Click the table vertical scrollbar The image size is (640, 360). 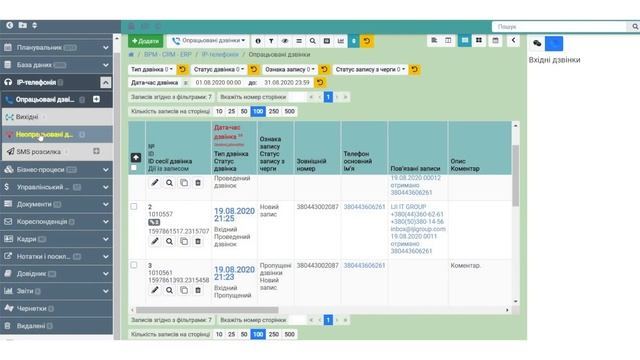[516, 176]
